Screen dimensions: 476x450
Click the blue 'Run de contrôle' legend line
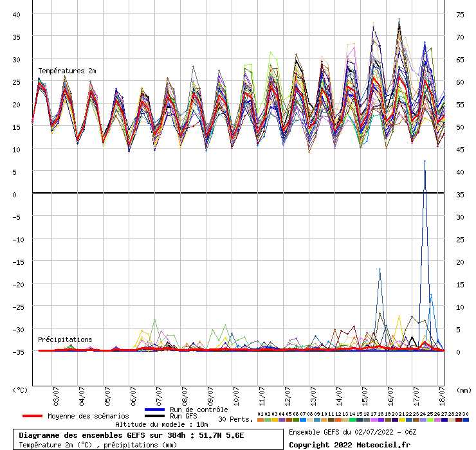click(155, 410)
